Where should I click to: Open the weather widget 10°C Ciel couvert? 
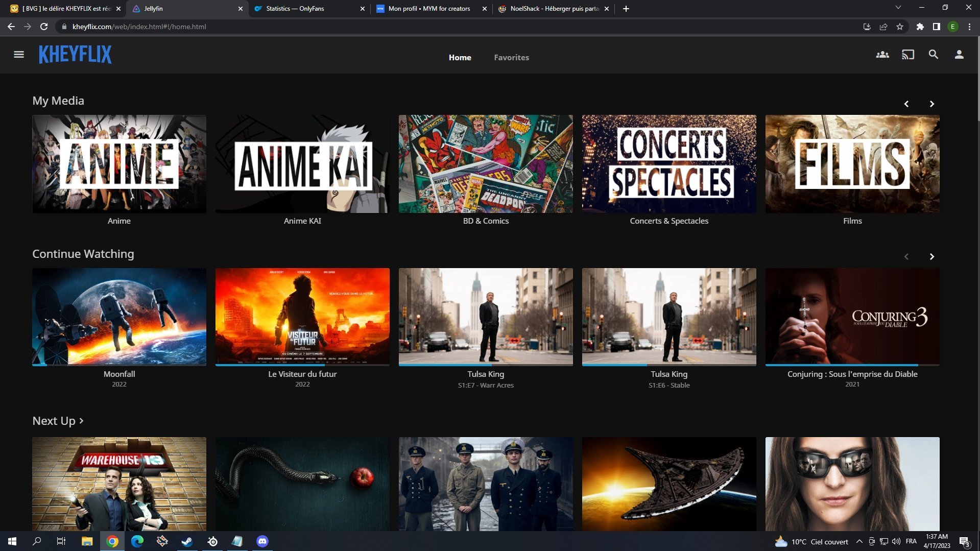click(812, 541)
